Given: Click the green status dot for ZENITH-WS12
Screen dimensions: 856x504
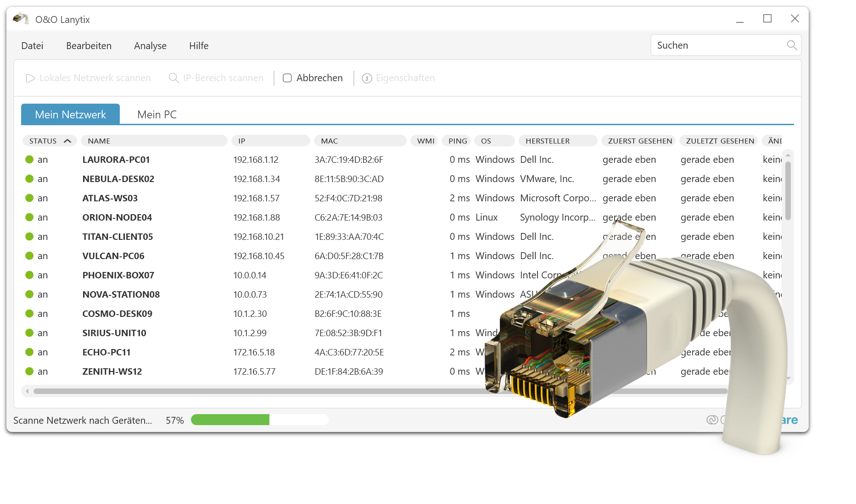Looking at the screenshot, I should coord(29,371).
